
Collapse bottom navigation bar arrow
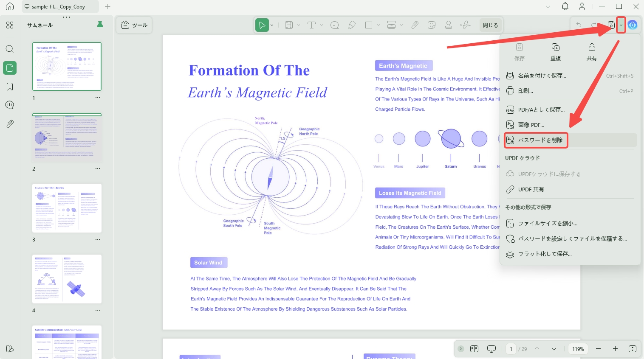[461, 349]
